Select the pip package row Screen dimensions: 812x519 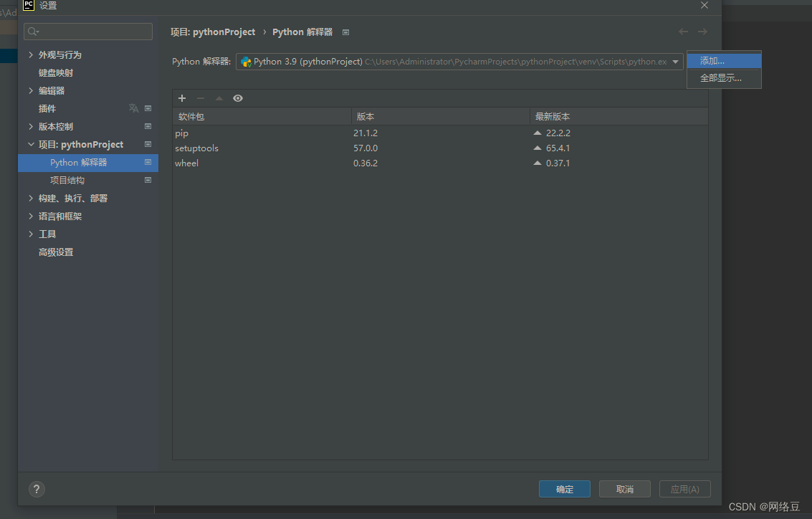440,133
